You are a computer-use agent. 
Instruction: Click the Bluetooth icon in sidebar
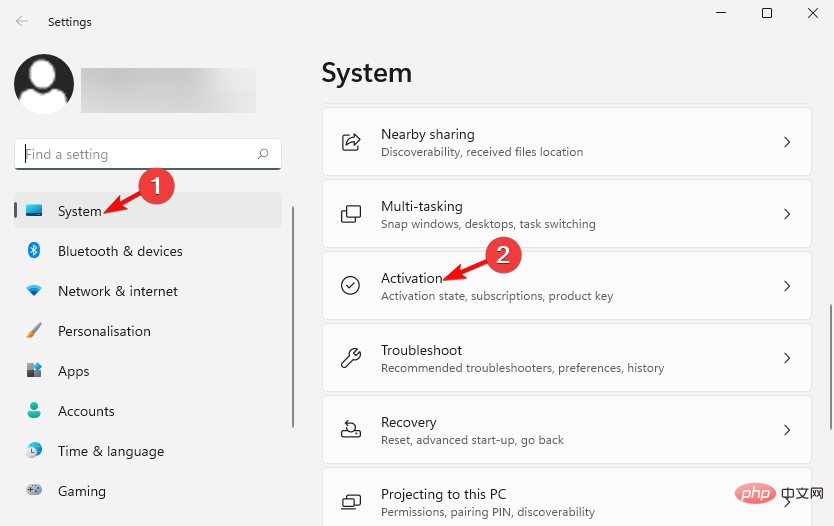pyautogui.click(x=34, y=250)
